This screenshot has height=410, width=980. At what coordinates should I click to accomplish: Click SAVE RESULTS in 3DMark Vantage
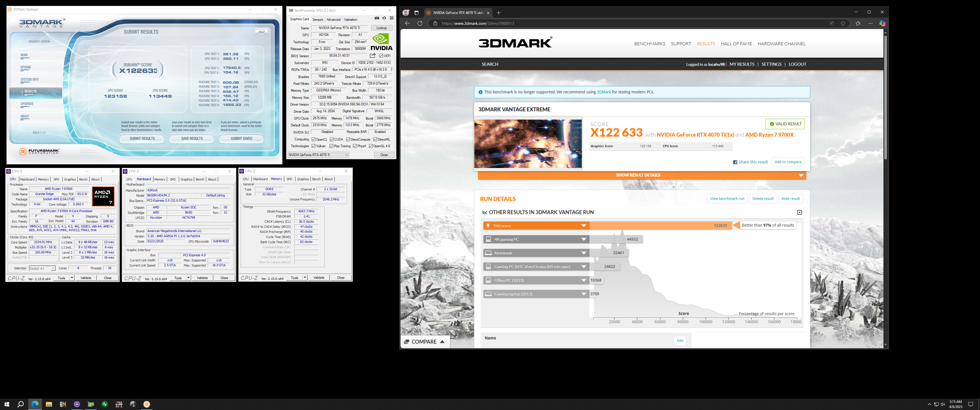(192, 139)
